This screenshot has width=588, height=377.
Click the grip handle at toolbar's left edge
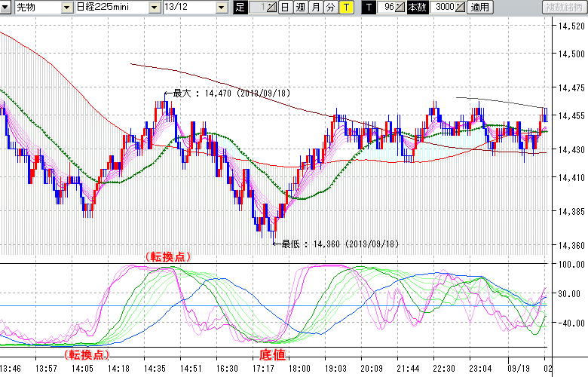pyautogui.click(x=5, y=8)
